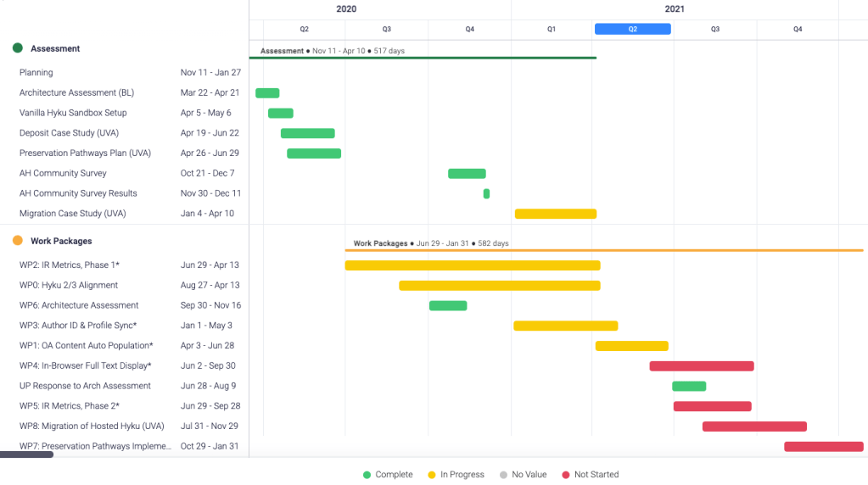Click the orange Work Packages group circle
Image resolution: width=868 pixels, height=485 pixels.
[x=17, y=241]
